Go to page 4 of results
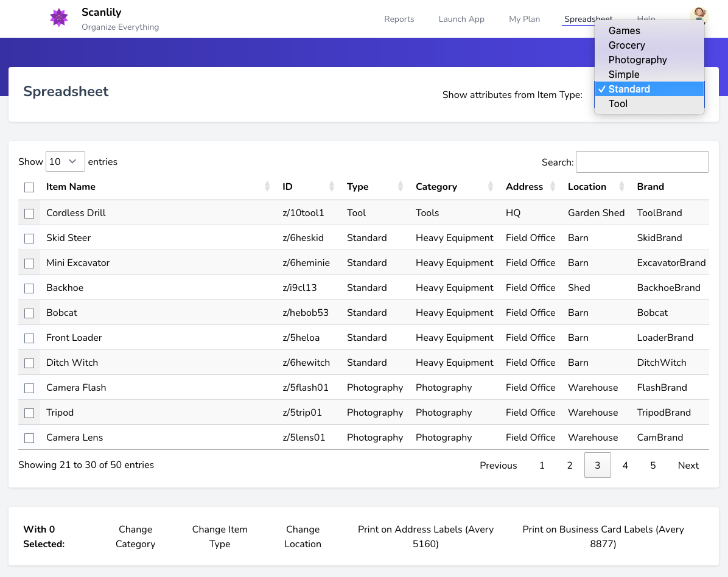This screenshot has width=728, height=577. click(x=625, y=465)
